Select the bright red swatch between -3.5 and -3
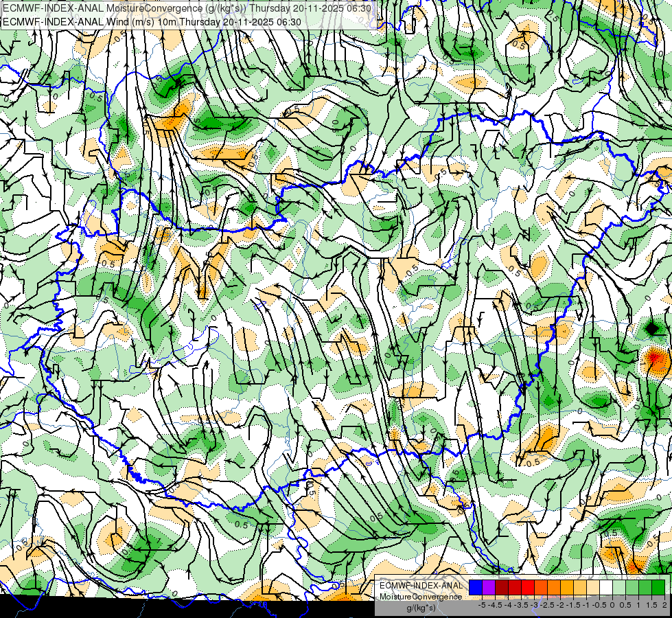The height and width of the screenshot is (618, 672). coord(528,588)
